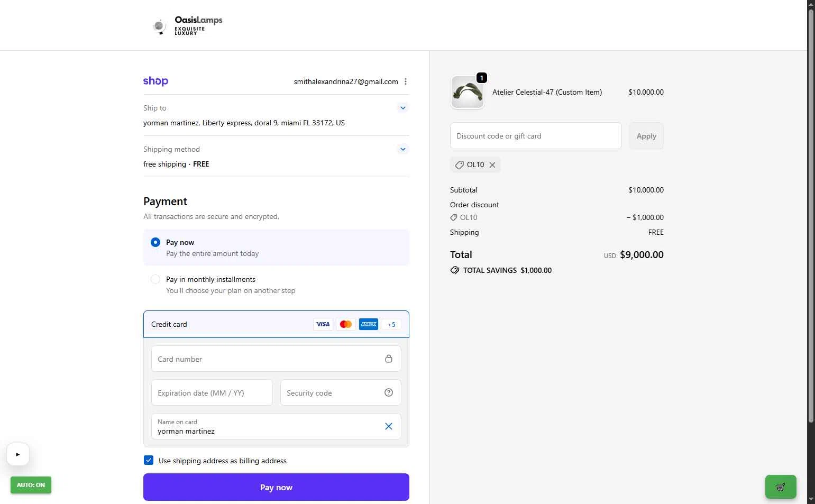Open the green cart floating button

pyautogui.click(x=781, y=487)
